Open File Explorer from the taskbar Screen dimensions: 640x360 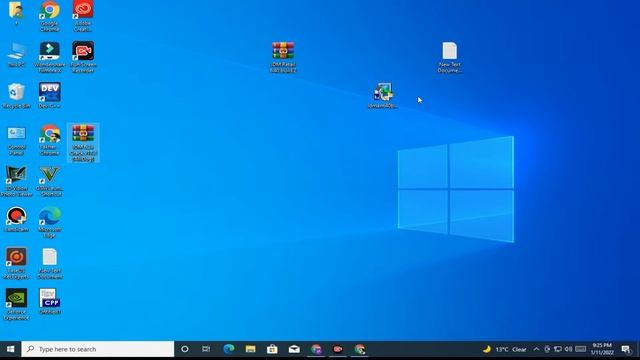[x=251, y=349]
